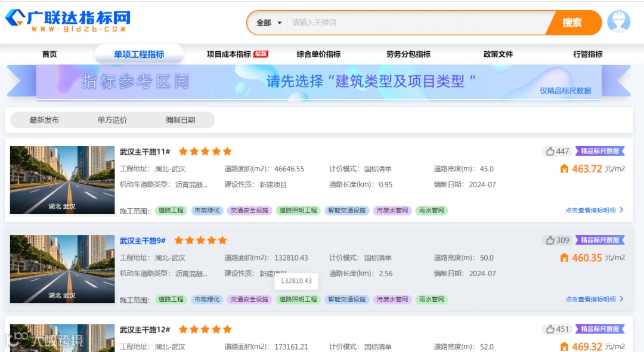Viewport: 644px width, 352px height.
Task: Open the 行管指标 tab
Action: tap(588, 54)
